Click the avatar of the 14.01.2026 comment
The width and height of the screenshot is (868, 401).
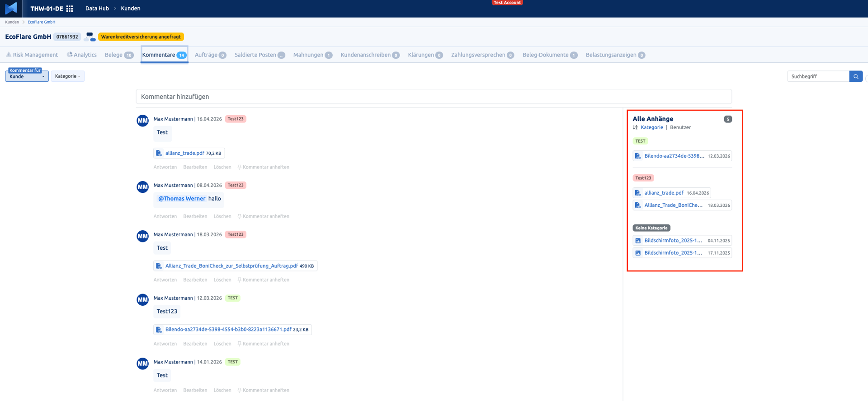pos(143,364)
